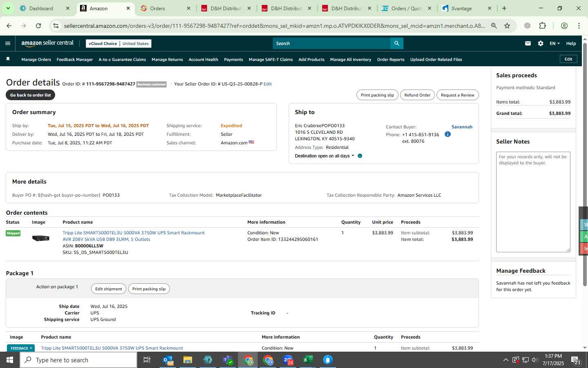Open Manage SAFE-T Claims menu item
Screen dimensions: 588x368
[271, 59]
